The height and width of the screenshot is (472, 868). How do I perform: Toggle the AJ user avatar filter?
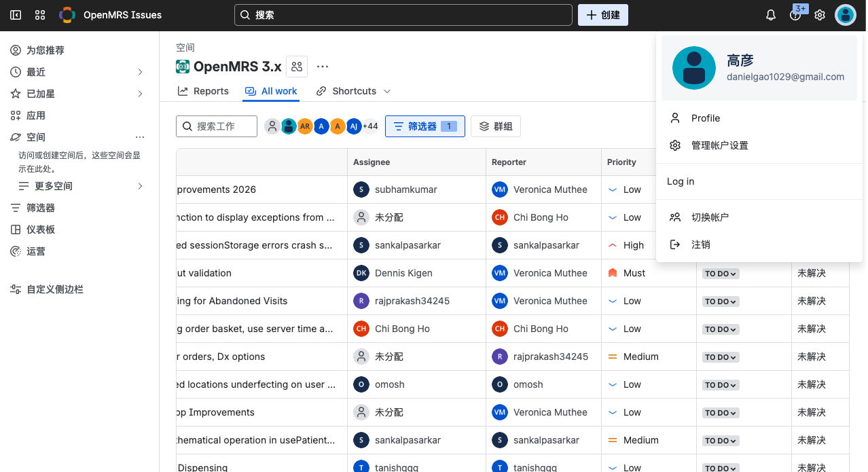pos(354,126)
